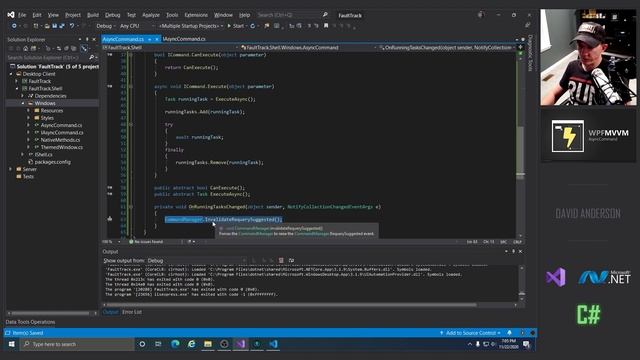The height and width of the screenshot is (360, 640).
Task: Open the OnRunningTasksChanged member dropdown
Action: [x=447, y=47]
